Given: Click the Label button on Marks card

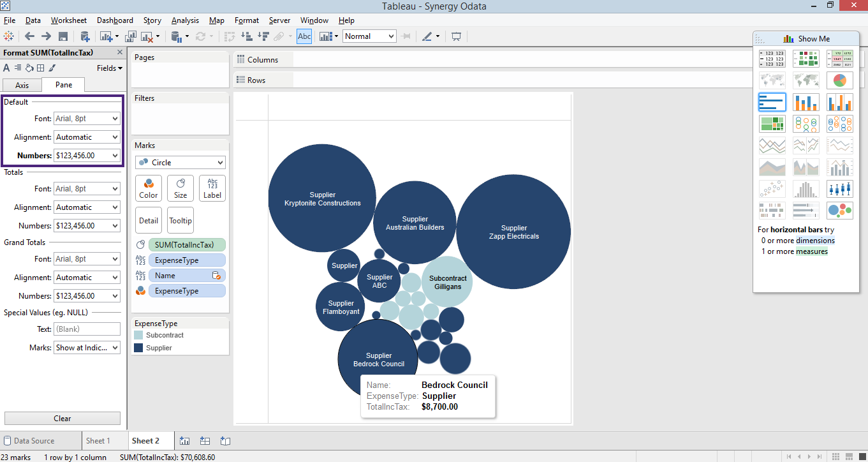Looking at the screenshot, I should tap(212, 188).
